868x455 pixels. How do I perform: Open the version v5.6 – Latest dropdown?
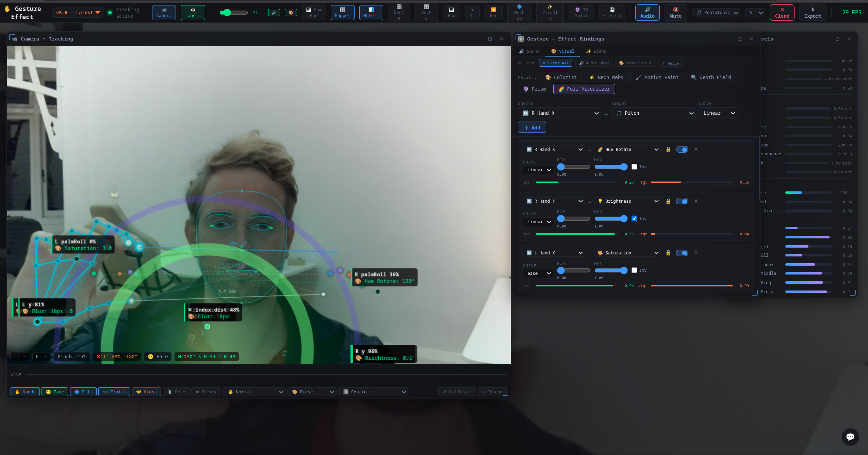point(78,13)
